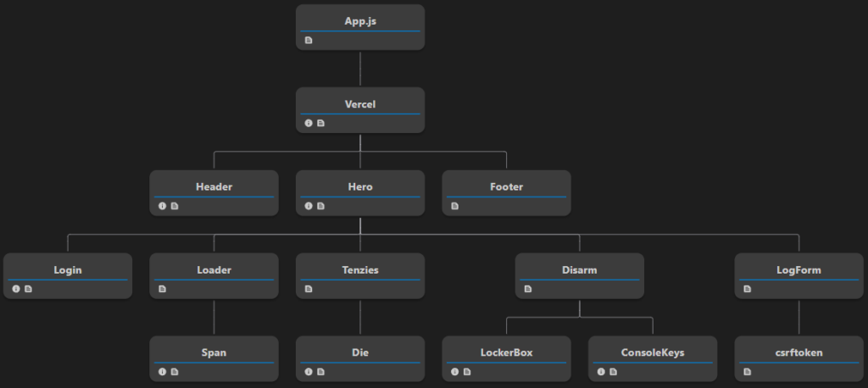Open the file icon on the Hero node
868x388 pixels.
pos(320,206)
